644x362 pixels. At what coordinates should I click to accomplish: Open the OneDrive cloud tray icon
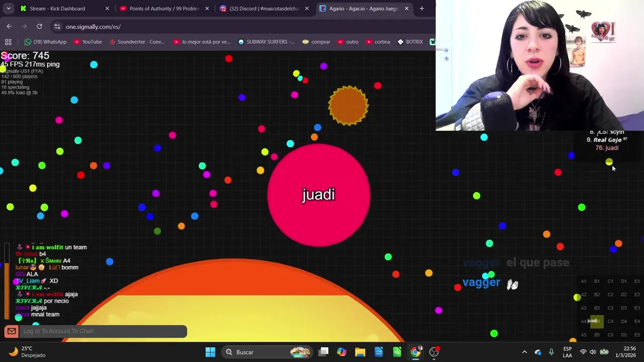pos(538,352)
